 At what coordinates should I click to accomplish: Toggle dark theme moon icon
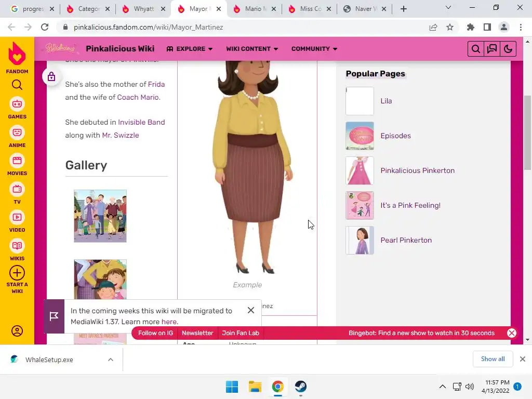point(508,49)
